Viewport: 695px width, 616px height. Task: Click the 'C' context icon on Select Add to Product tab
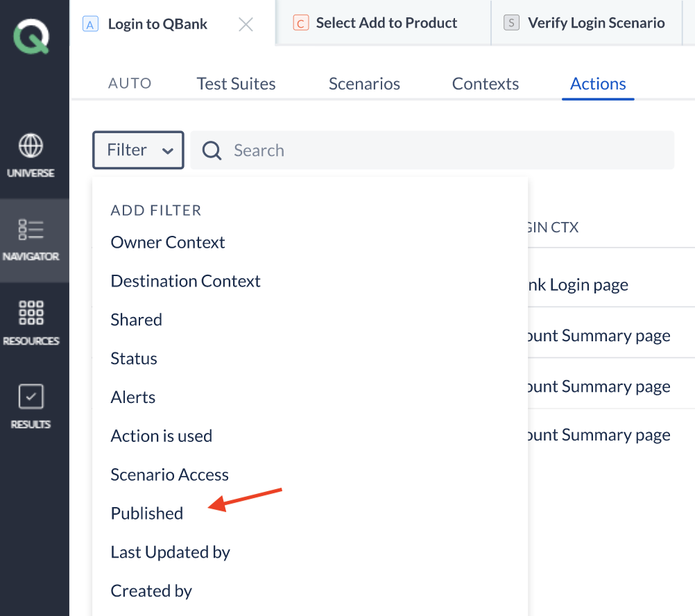[x=300, y=23]
